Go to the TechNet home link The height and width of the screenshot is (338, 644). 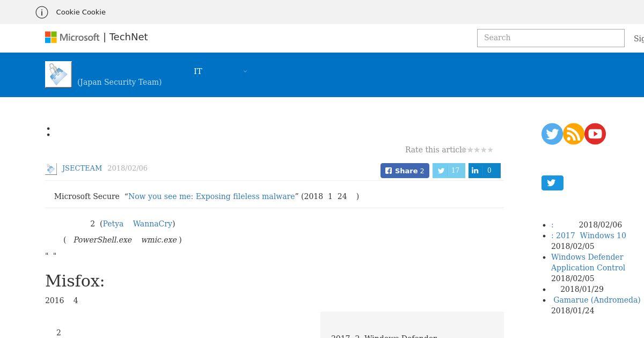tap(128, 37)
